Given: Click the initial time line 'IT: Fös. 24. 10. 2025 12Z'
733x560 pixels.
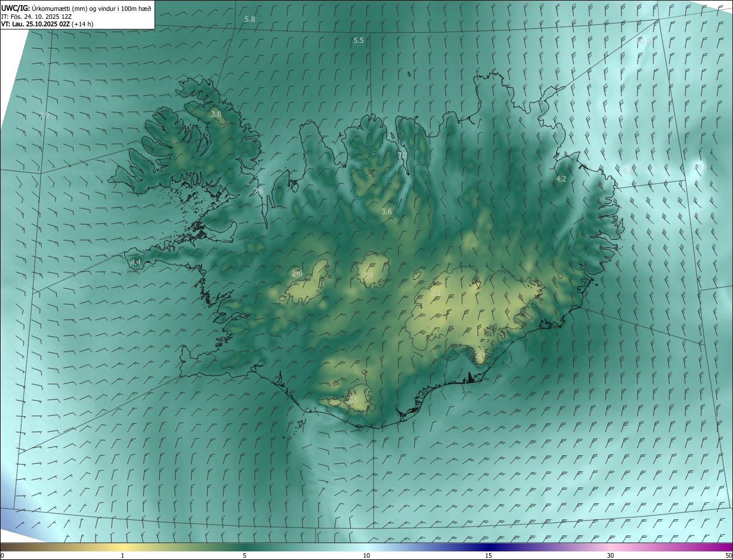Looking at the screenshot, I should click(x=37, y=16).
